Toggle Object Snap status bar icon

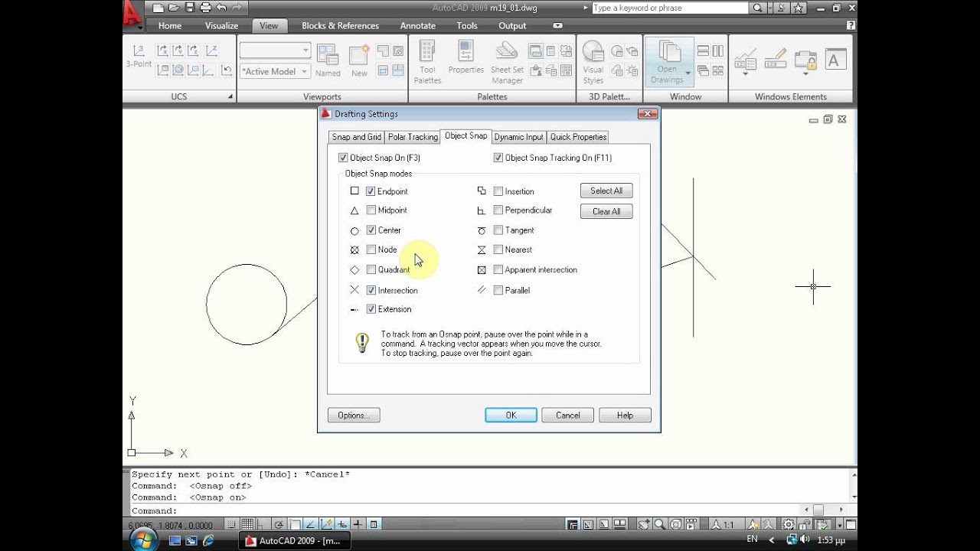coord(295,524)
